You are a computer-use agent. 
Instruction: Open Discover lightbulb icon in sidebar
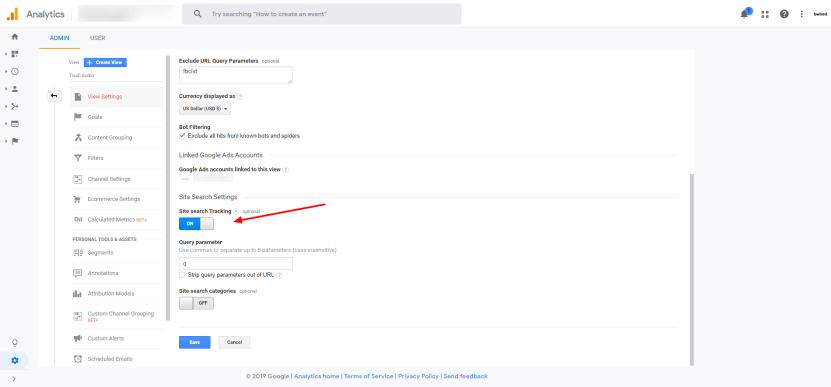tap(15, 343)
